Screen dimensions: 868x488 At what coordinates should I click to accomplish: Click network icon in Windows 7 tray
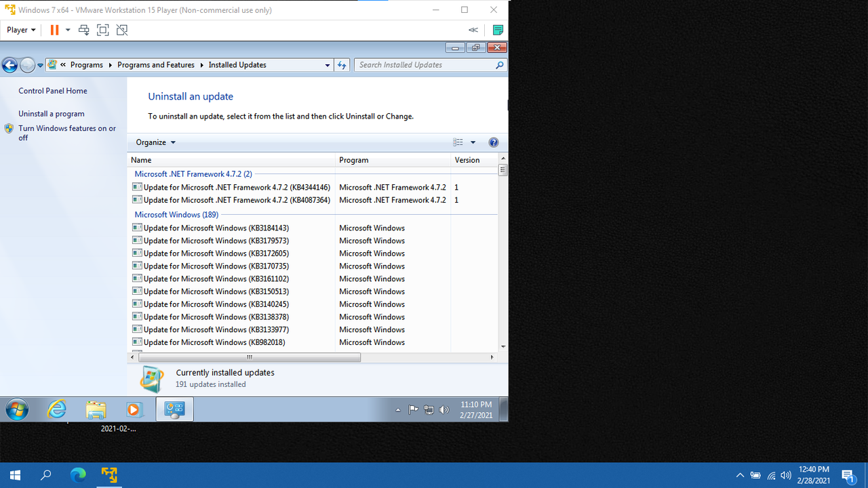tap(429, 409)
